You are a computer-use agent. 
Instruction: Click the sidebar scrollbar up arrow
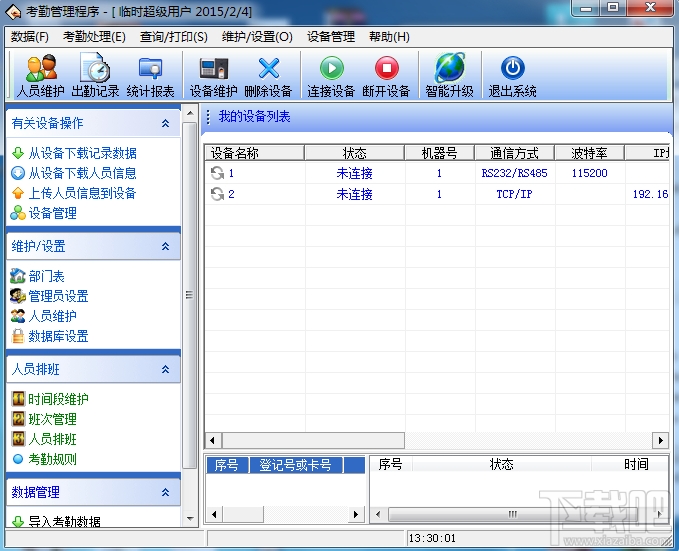190,113
